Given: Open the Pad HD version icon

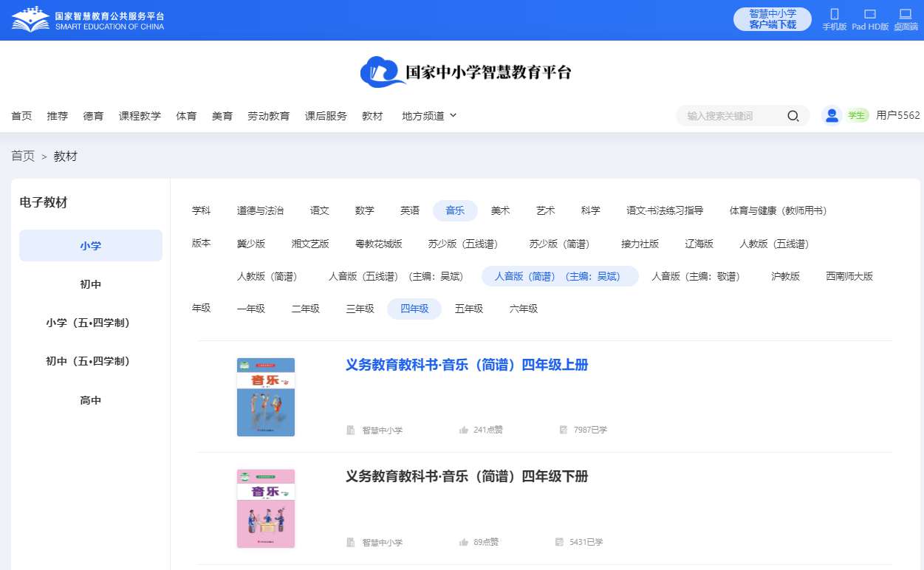Looking at the screenshot, I should click(870, 15).
